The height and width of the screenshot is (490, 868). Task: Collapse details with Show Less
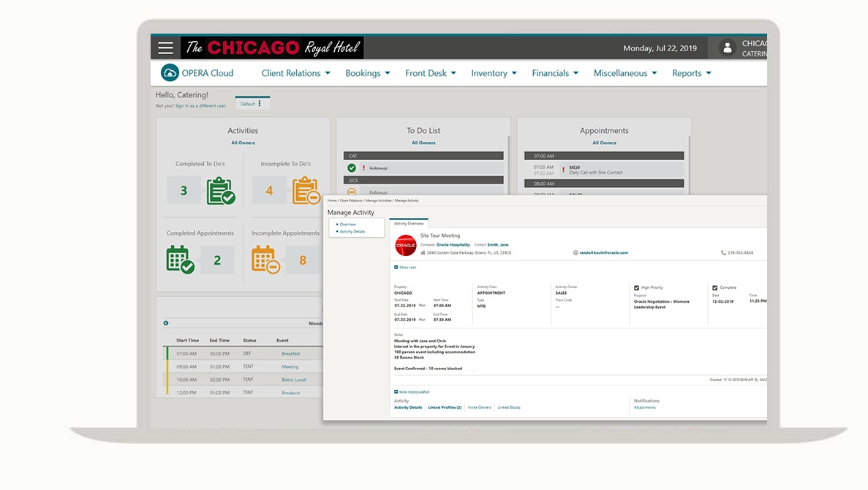point(406,268)
